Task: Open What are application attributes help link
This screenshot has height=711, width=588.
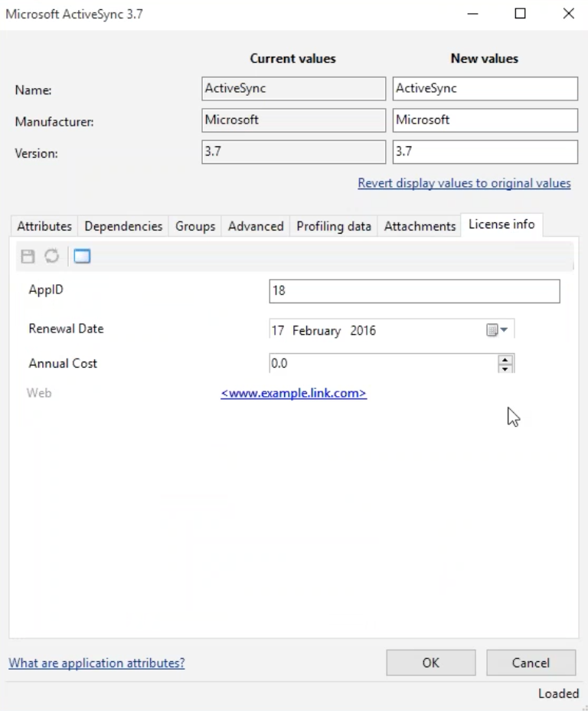Action: pos(96,663)
